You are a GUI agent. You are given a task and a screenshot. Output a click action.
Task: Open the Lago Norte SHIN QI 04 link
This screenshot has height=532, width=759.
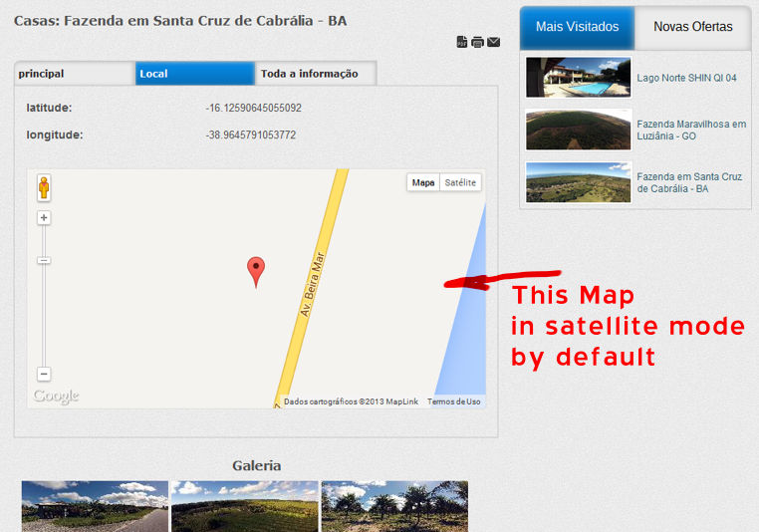[686, 78]
